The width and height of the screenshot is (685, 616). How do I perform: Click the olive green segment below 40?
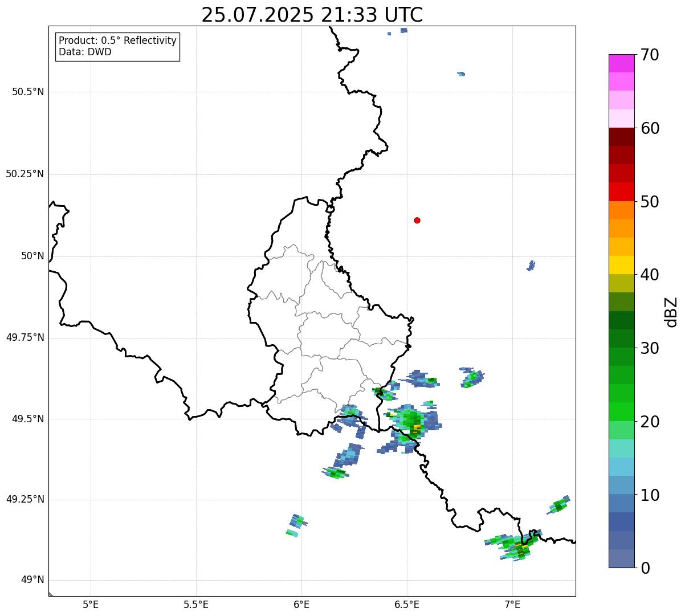pos(621,283)
